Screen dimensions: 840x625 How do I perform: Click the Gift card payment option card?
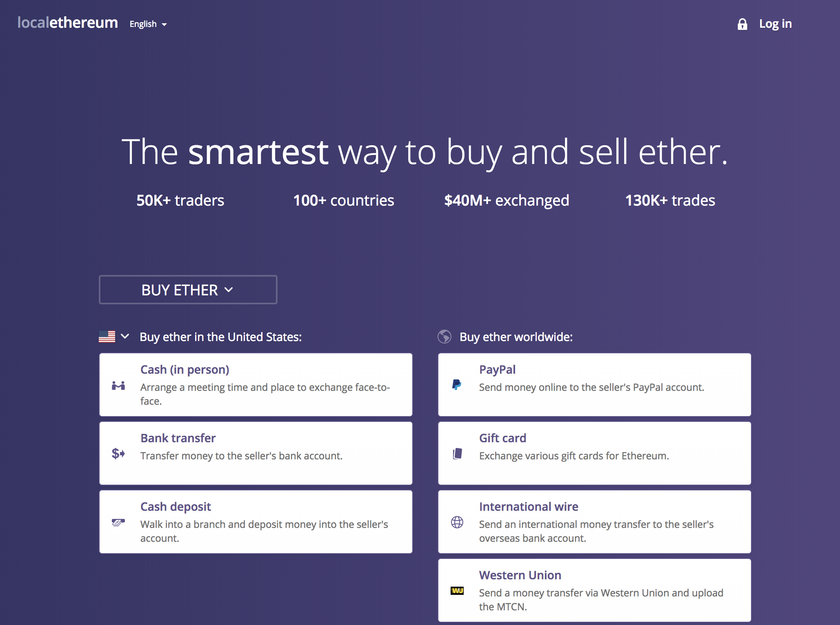[594, 453]
